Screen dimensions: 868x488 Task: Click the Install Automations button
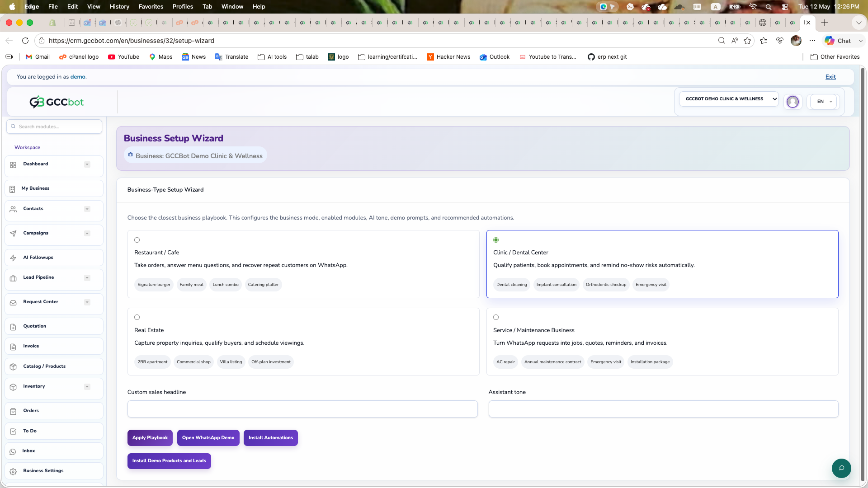(x=271, y=438)
